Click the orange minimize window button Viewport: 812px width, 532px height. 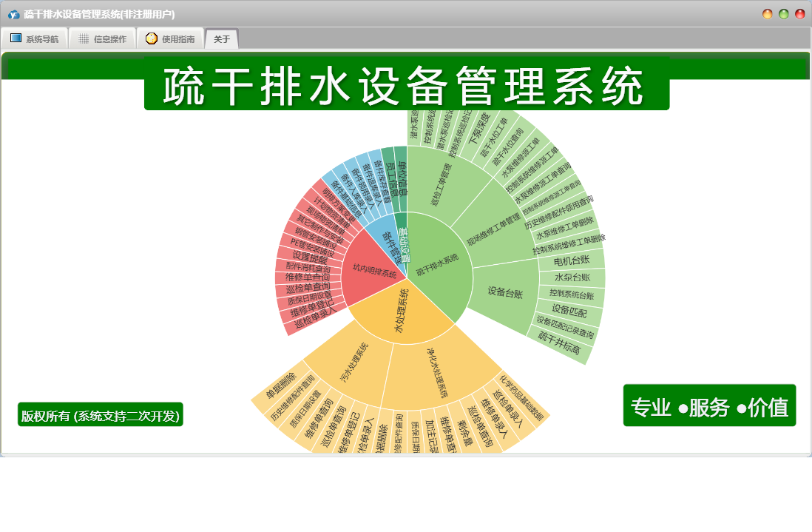(x=768, y=14)
